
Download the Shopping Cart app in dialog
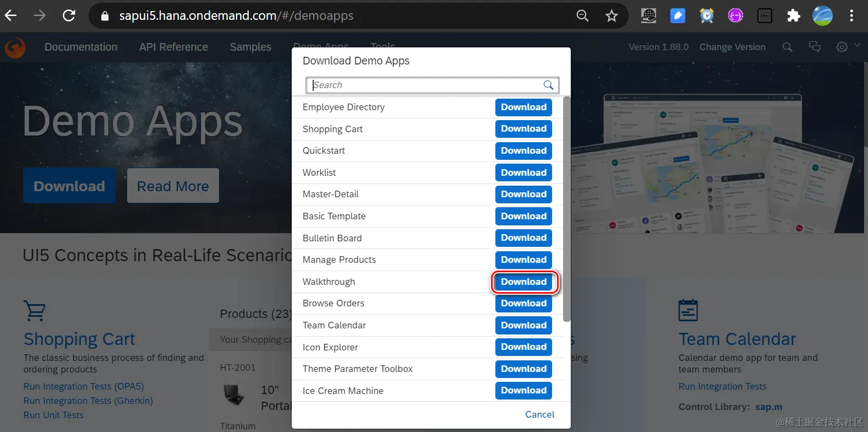(523, 129)
